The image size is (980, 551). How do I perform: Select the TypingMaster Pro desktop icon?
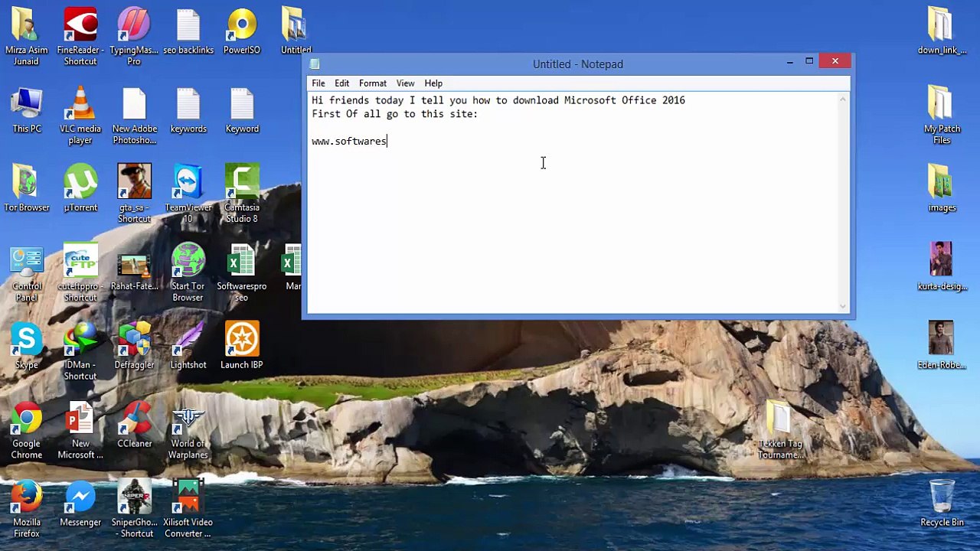(x=134, y=36)
